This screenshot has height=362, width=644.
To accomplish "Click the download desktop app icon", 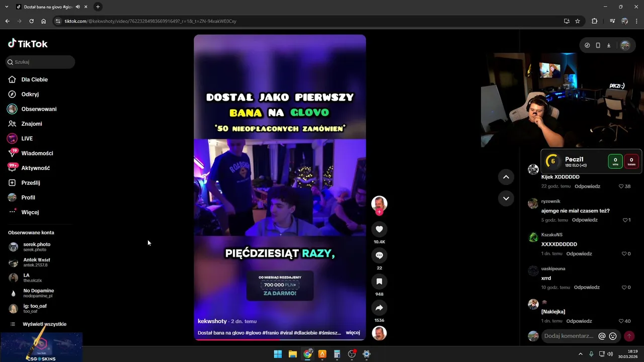I will (x=608, y=45).
